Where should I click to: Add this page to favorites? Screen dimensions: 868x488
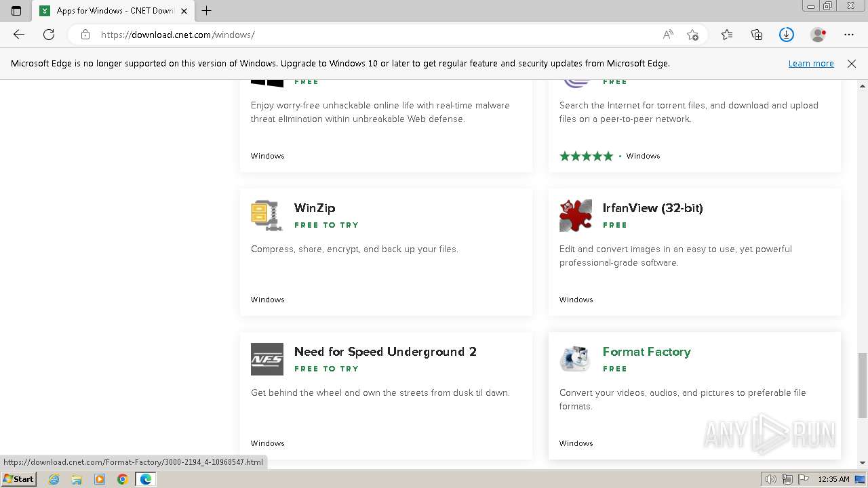click(x=692, y=35)
